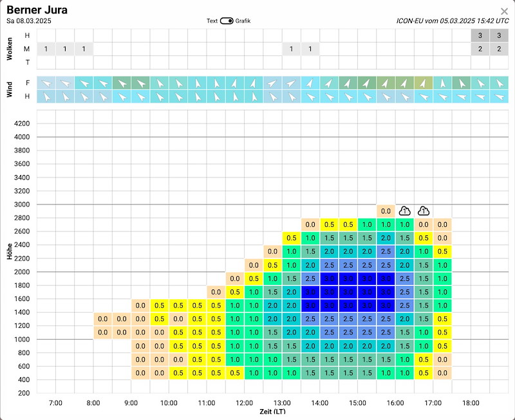Toggle the Text/Grafik view switch
The image size is (515, 420).
click(x=227, y=21)
